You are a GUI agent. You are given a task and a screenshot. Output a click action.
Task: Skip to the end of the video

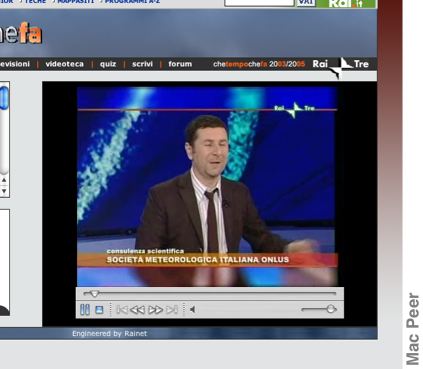coord(172,310)
